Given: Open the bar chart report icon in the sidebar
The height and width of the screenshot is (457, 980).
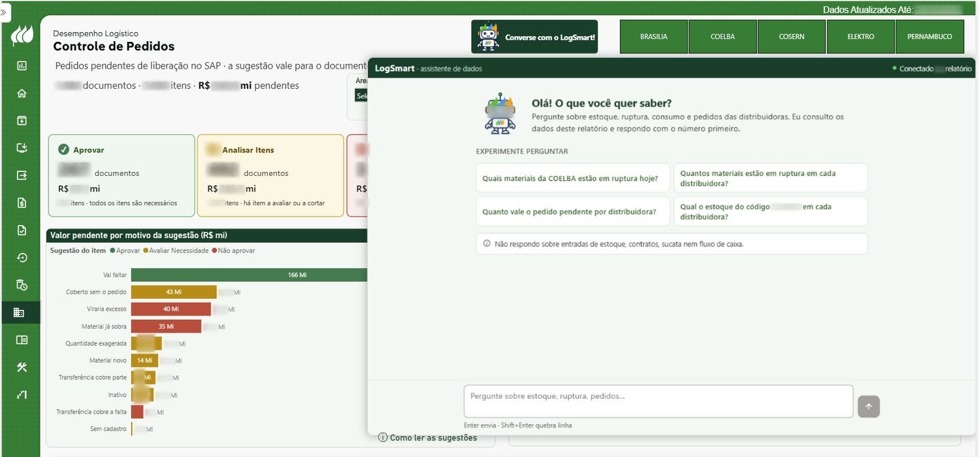Looking at the screenshot, I should [22, 65].
